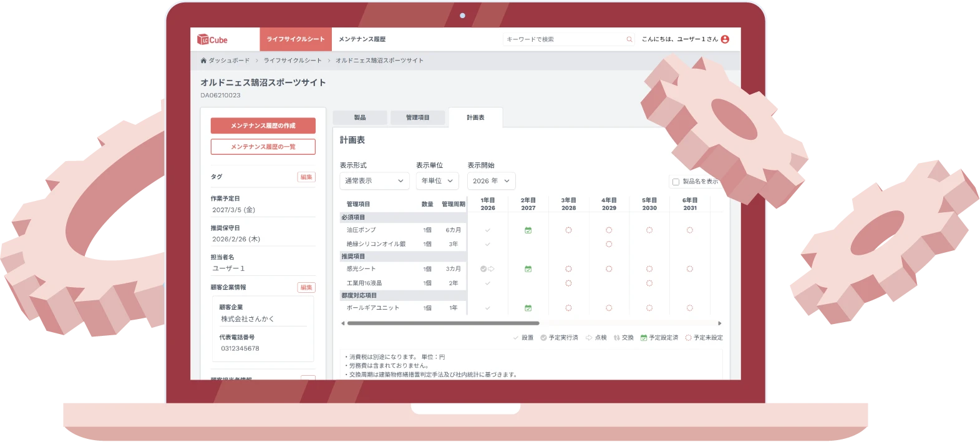Click unscheduled circle for 絶縁シリコンオイル鍛 2029

[x=609, y=244]
